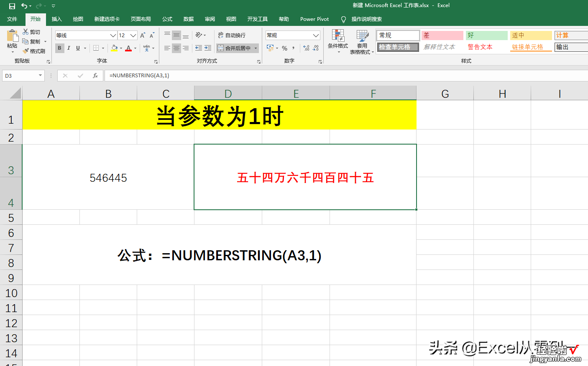Toggle Underline formatting

pyautogui.click(x=78, y=48)
